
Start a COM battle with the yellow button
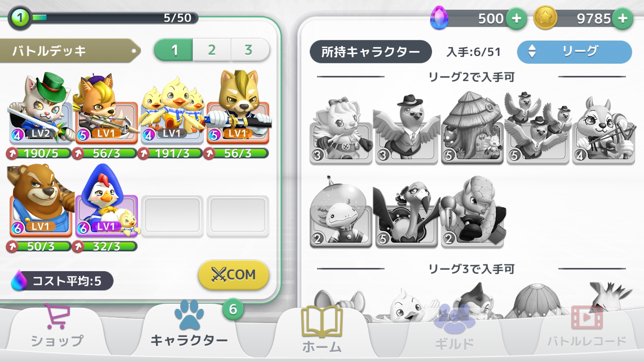coord(233,275)
